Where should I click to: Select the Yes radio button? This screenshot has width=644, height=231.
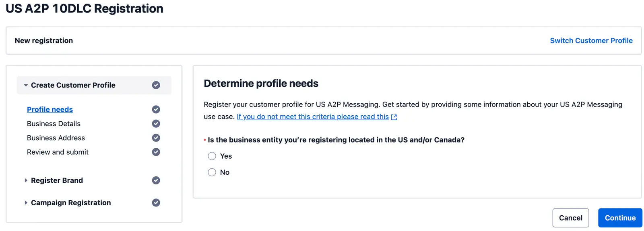point(212,156)
